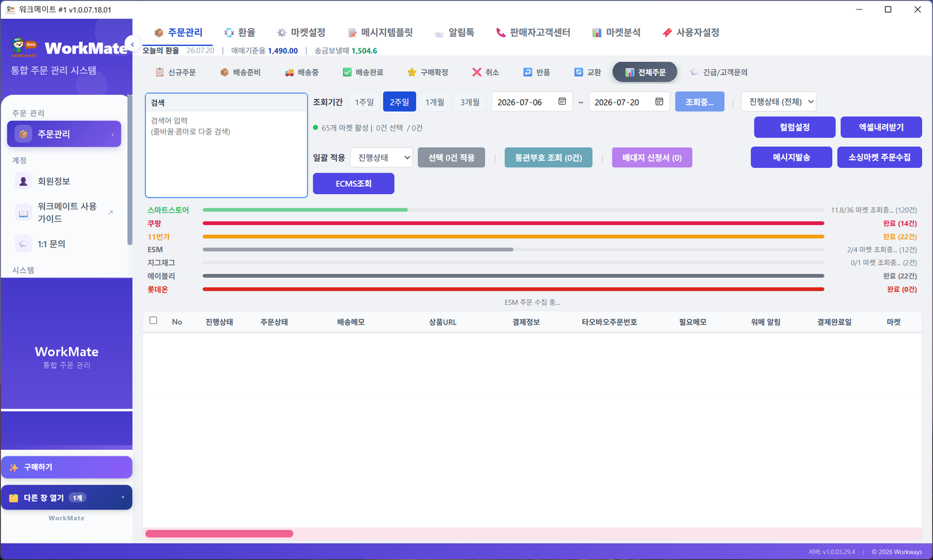The width and height of the screenshot is (933, 560).
Task: Click the 배송중 truck icon
Action: click(289, 72)
